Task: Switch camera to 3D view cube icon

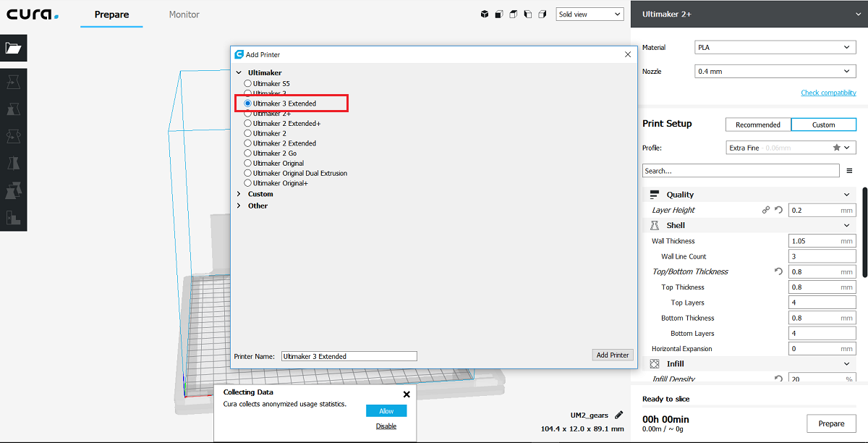Action: (485, 14)
